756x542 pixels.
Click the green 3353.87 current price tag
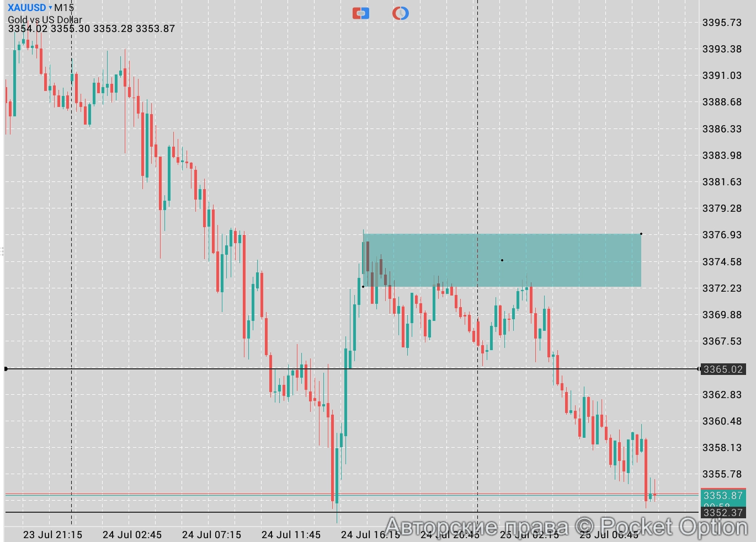coord(723,496)
